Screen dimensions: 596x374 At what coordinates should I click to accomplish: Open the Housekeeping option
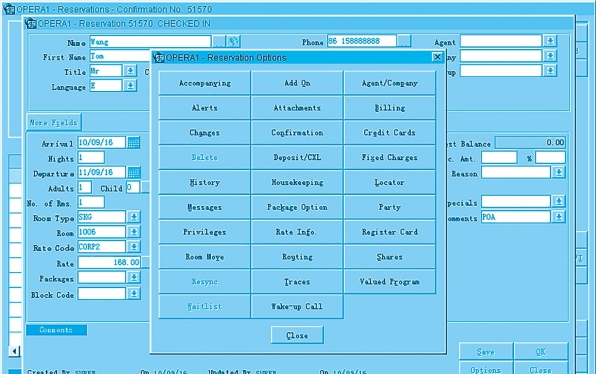[x=297, y=182]
